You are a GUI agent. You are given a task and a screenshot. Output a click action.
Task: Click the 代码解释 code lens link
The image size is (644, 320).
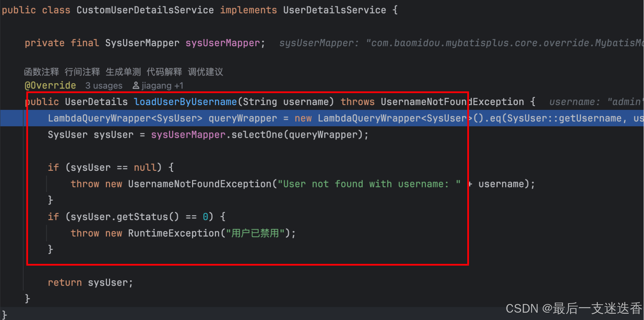(164, 72)
